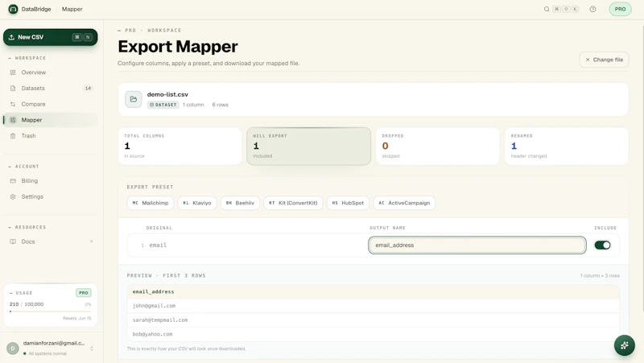Apply the HubSpot export preset
Image resolution: width=644 pixels, height=363 pixels.
point(348,203)
